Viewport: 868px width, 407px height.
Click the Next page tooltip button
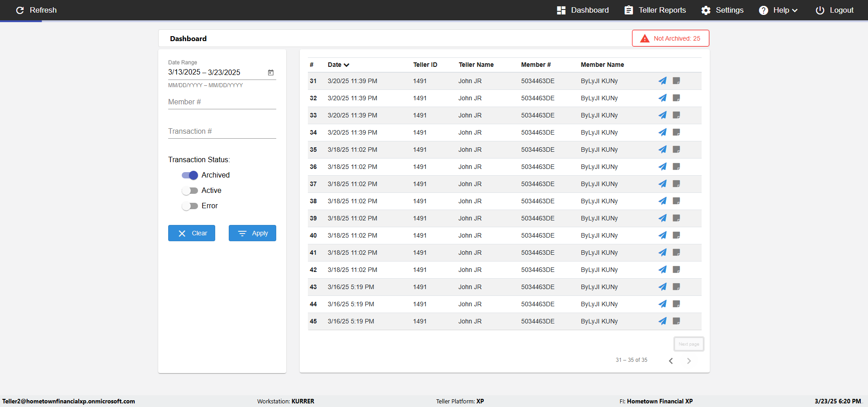point(689,344)
